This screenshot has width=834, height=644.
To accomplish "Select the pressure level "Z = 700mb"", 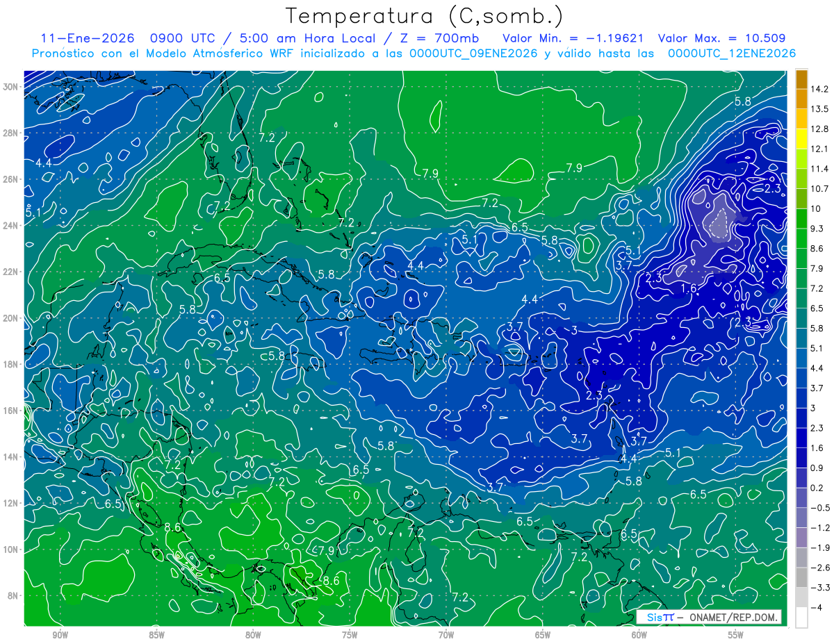I will point(436,38).
